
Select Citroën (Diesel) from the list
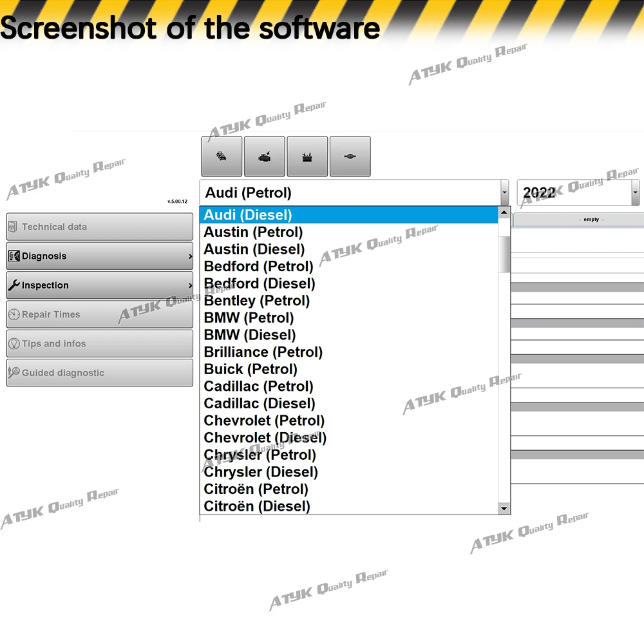pyautogui.click(x=349, y=506)
